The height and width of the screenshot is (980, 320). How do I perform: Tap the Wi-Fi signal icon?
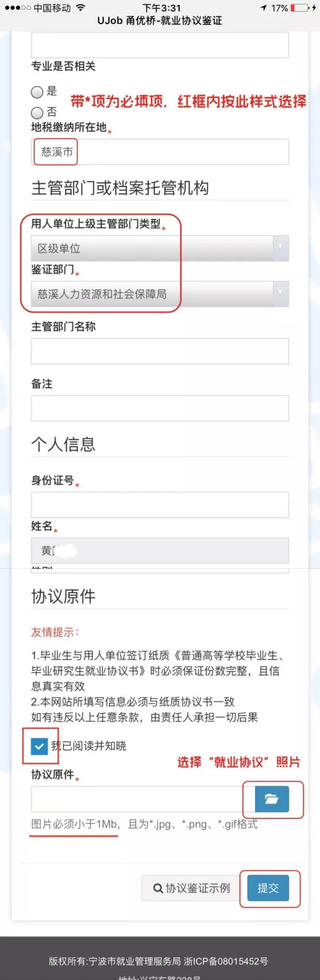(x=80, y=8)
